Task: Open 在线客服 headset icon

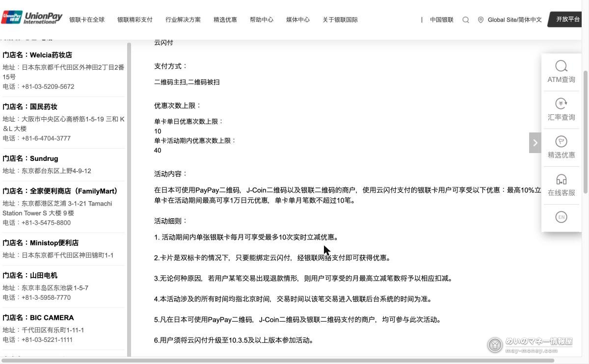Action: [x=561, y=179]
